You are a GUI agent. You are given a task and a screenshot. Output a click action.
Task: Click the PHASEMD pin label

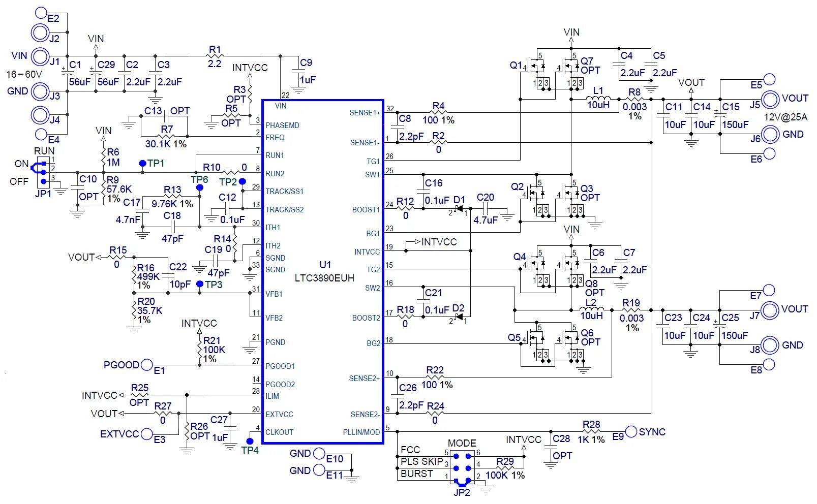coord(282,125)
